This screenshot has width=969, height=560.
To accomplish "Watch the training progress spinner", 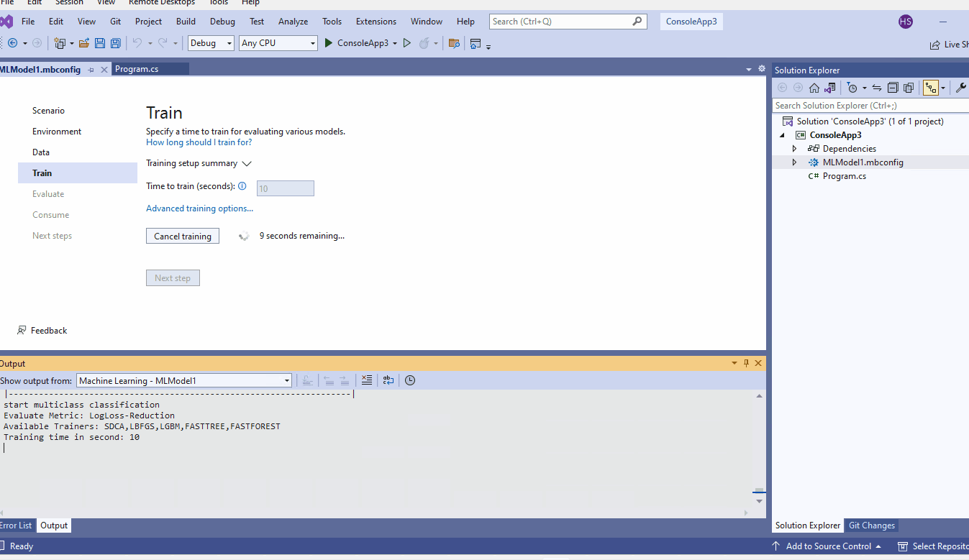I will pyautogui.click(x=243, y=235).
